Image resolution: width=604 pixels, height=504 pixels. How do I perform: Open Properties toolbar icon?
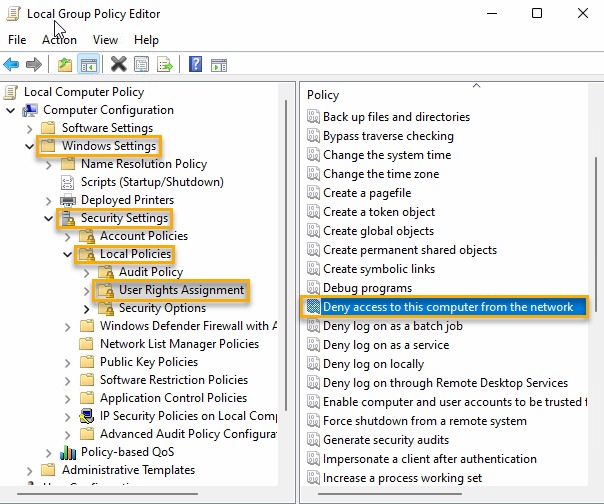141,64
